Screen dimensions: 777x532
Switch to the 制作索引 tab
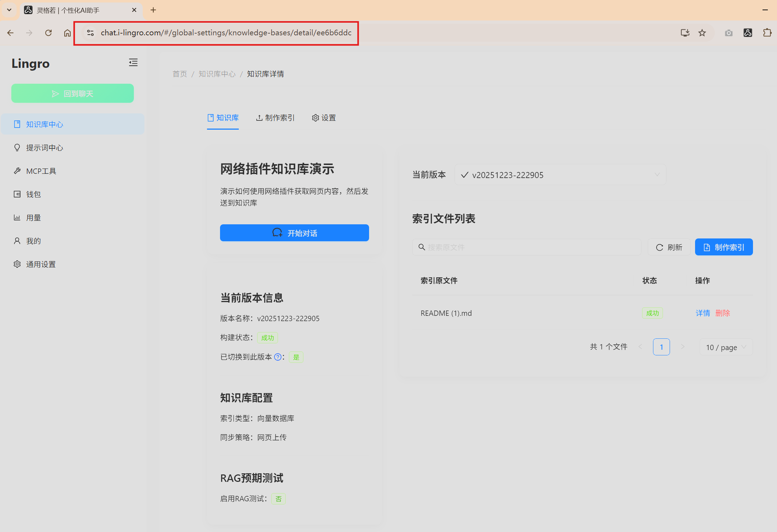click(x=275, y=118)
